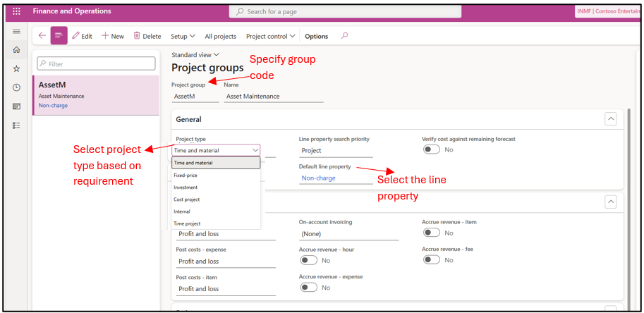
Task: Collapse the General section
Action: point(611,119)
